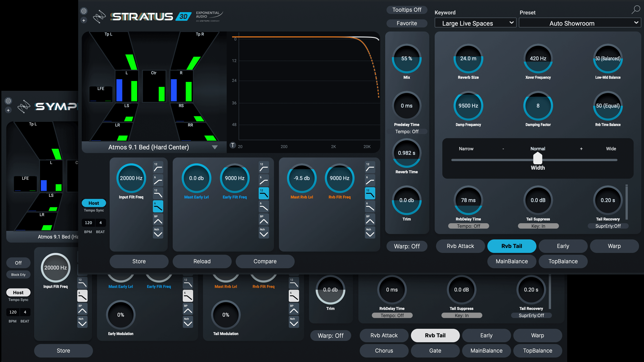Toggle Warp: Off in Stratus window
This screenshot has height=362, width=644.
pos(407,246)
